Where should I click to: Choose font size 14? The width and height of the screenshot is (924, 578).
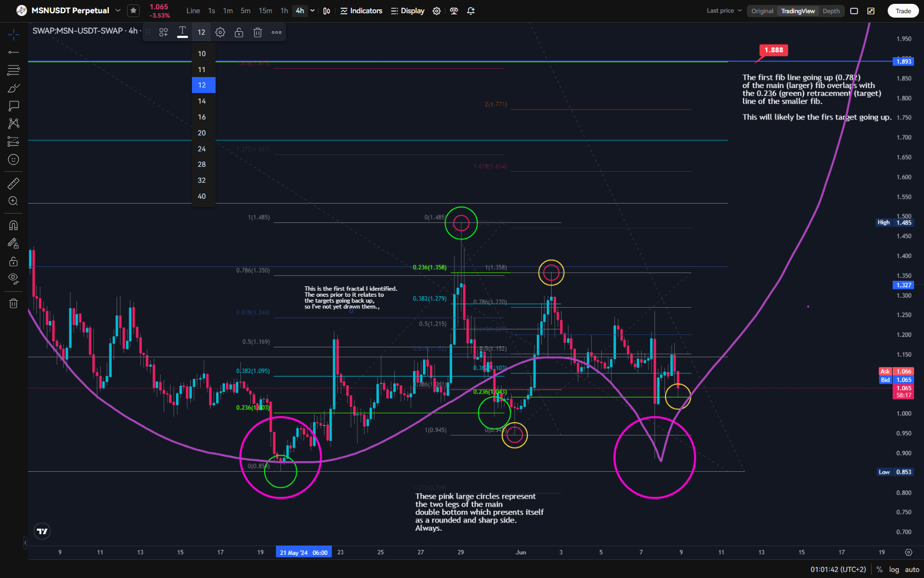click(x=203, y=101)
